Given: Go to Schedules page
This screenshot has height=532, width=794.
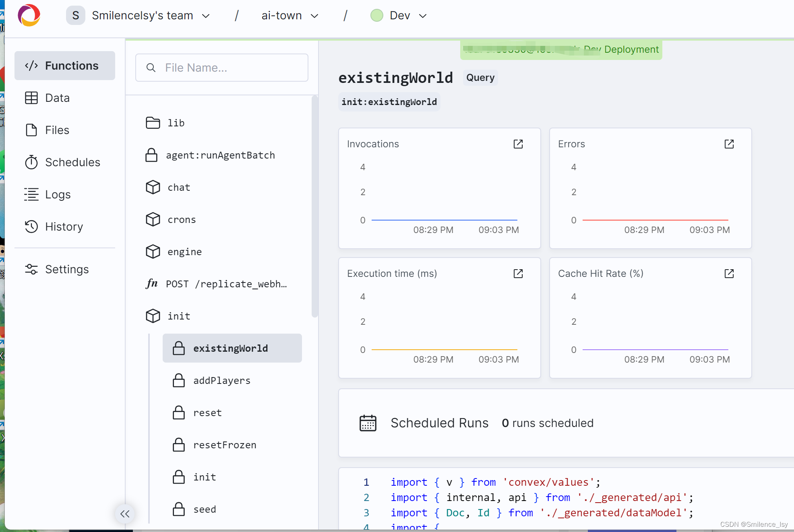Looking at the screenshot, I should (65, 162).
